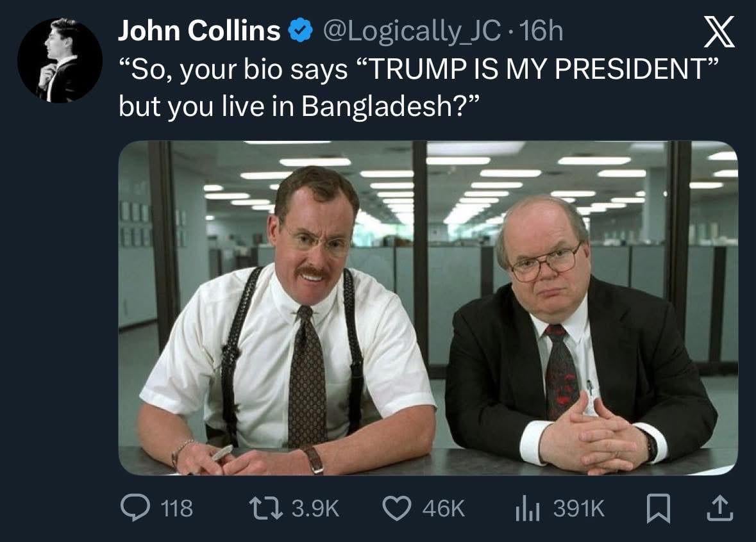Screen dimensions: 756x542
Task: Click the tweet text about Bangladesh
Action: pyautogui.click(x=419, y=87)
